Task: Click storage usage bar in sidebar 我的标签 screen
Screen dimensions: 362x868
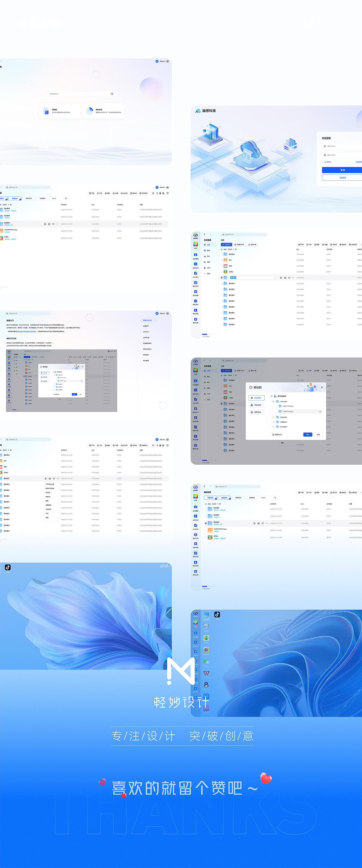Action: (x=210, y=586)
